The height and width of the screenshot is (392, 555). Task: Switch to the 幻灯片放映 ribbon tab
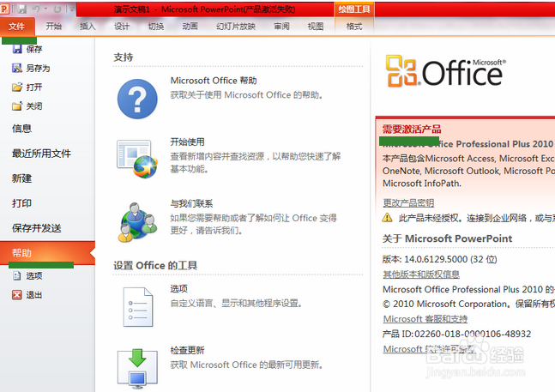coord(236,27)
